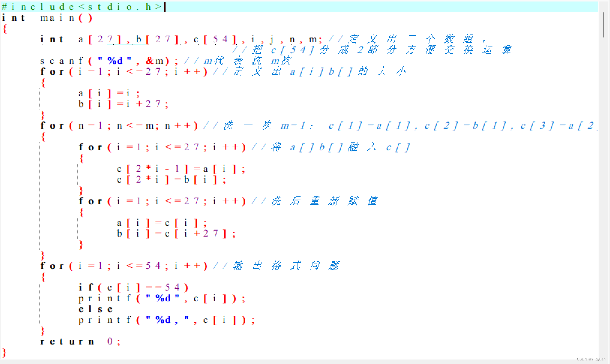Viewport: 610px width, 364px height.
Task: Click the final closing brace of main
Action: (x=4, y=352)
